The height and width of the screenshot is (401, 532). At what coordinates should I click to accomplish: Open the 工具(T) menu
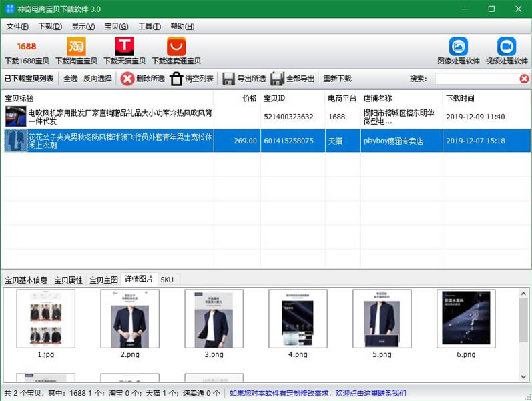coord(150,27)
